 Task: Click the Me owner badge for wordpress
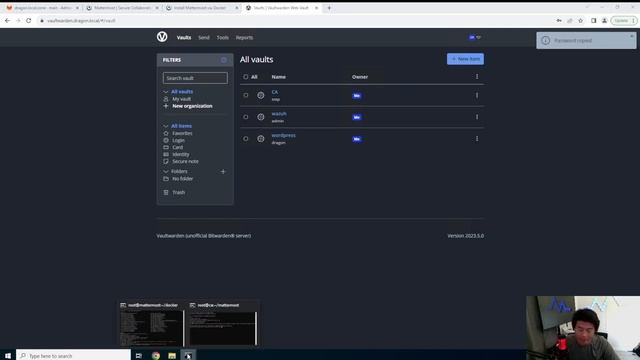click(x=357, y=139)
